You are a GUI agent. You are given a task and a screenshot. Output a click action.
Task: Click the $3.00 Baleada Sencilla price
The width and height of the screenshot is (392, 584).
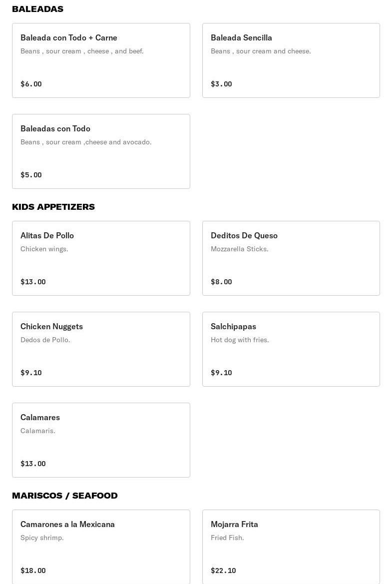click(221, 84)
